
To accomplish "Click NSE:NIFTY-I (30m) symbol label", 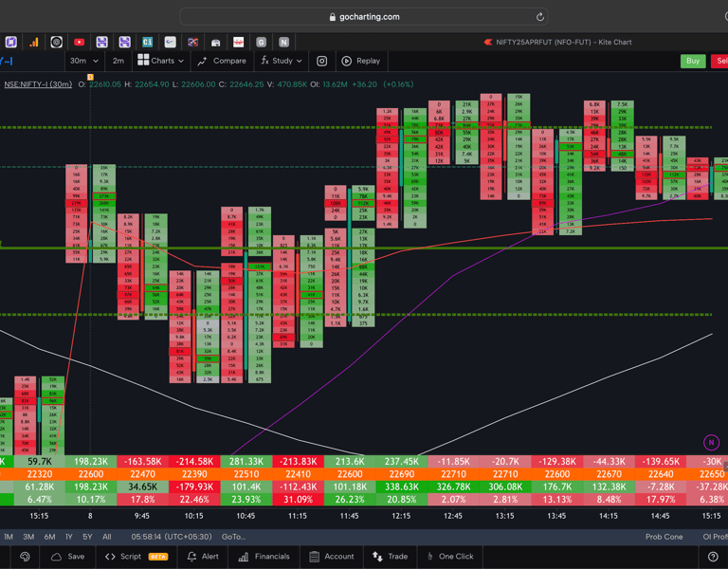I will [38, 84].
